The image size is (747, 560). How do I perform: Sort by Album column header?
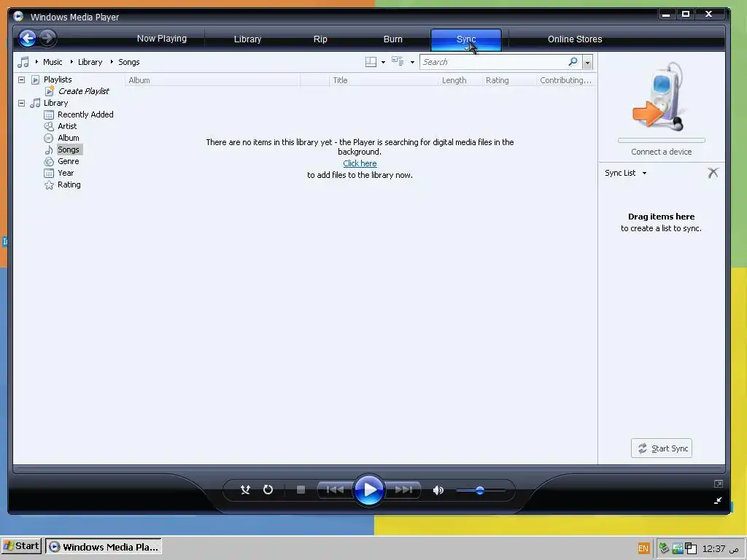(x=212, y=80)
